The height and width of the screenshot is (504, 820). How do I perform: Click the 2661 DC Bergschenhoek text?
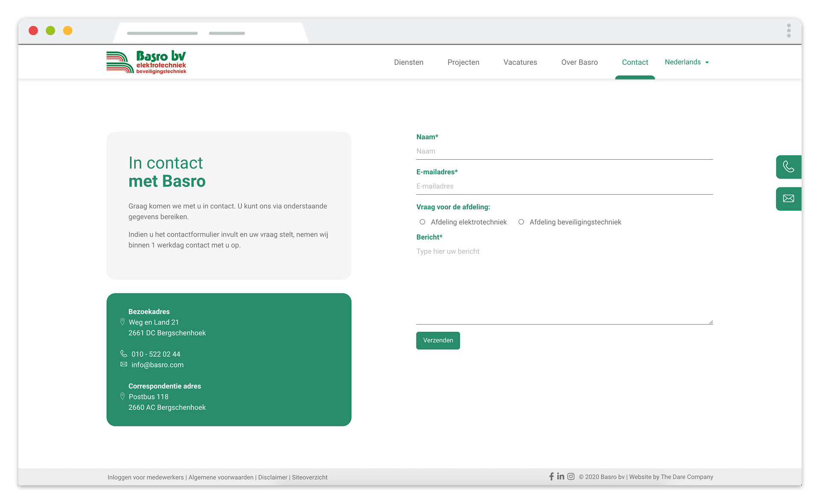(x=167, y=333)
